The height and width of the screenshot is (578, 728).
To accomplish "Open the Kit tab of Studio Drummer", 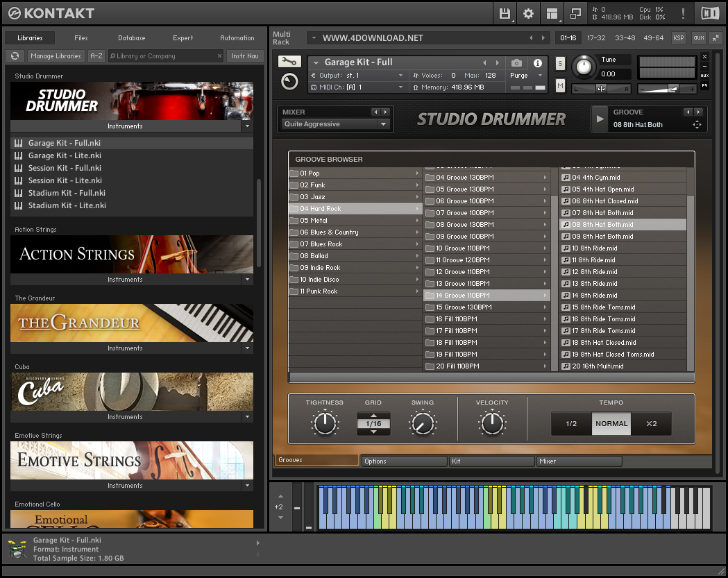I will pyautogui.click(x=491, y=461).
